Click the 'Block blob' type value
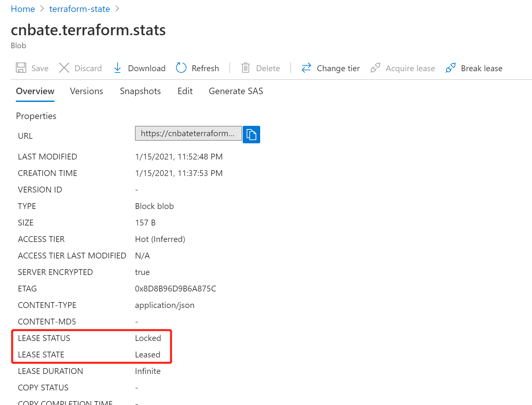532x405 pixels. (x=154, y=206)
